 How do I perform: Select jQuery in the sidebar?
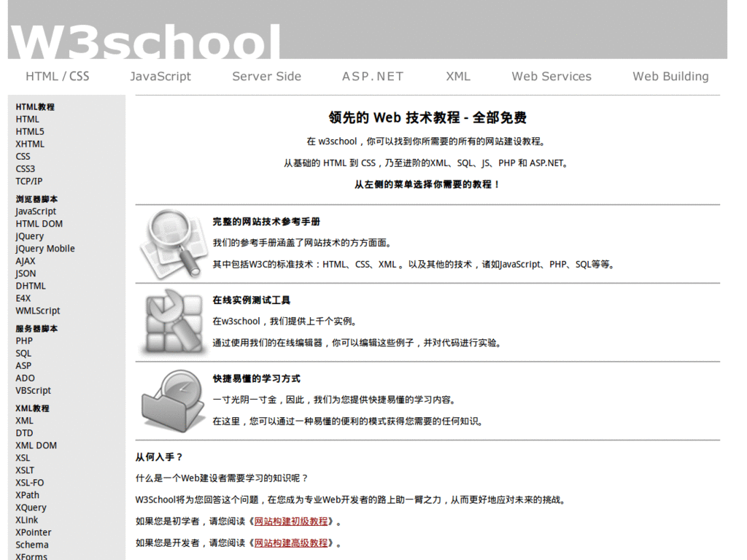pos(29,236)
